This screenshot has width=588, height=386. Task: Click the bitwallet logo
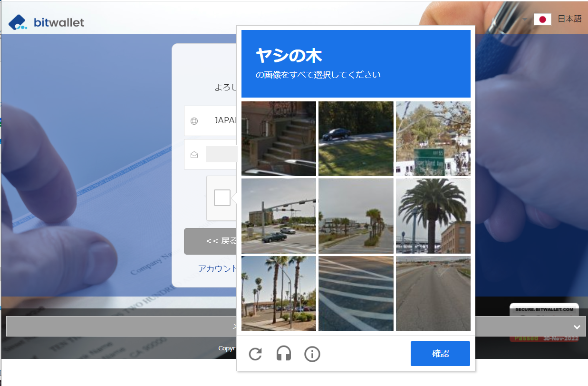click(46, 22)
